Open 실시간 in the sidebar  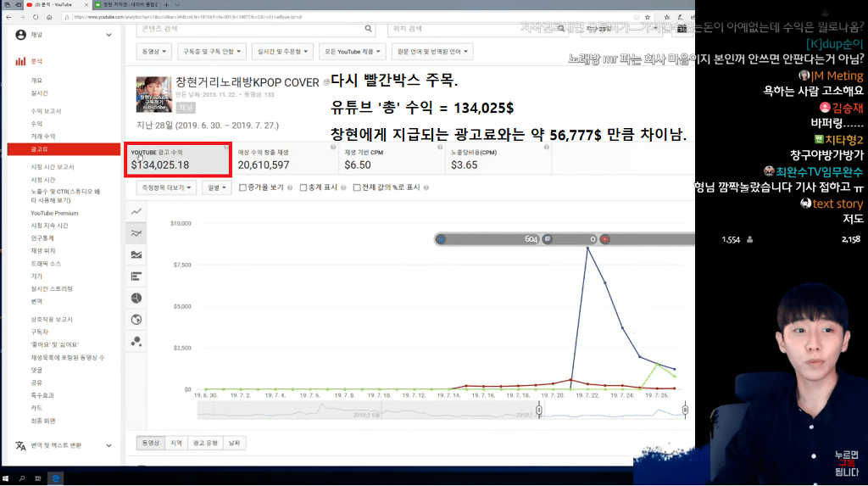point(39,93)
